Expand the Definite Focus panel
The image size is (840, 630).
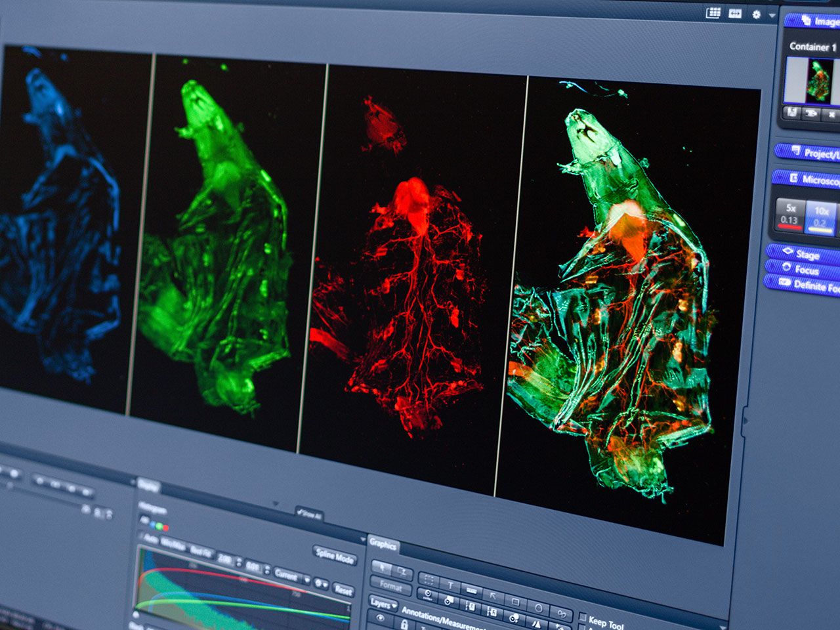coord(802,285)
